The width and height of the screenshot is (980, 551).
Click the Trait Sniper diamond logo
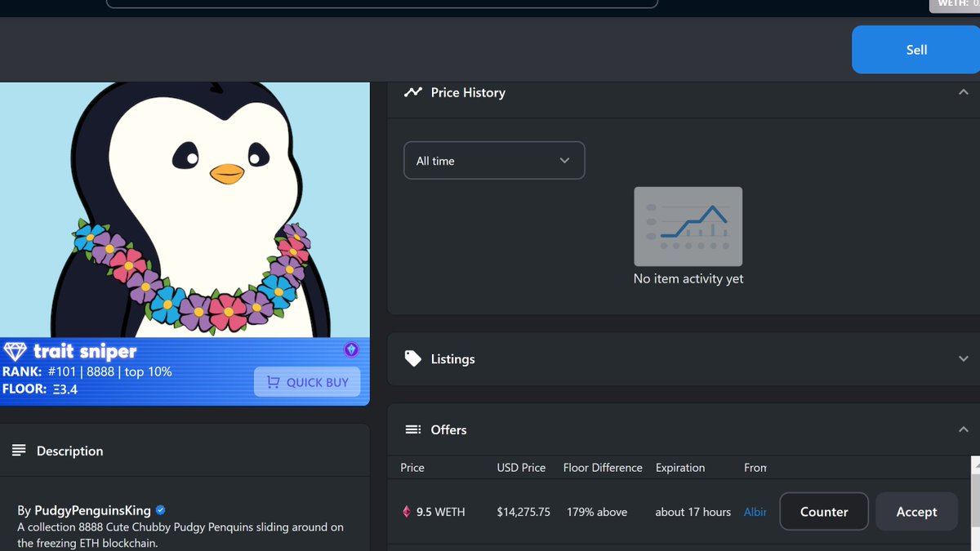tap(15, 352)
